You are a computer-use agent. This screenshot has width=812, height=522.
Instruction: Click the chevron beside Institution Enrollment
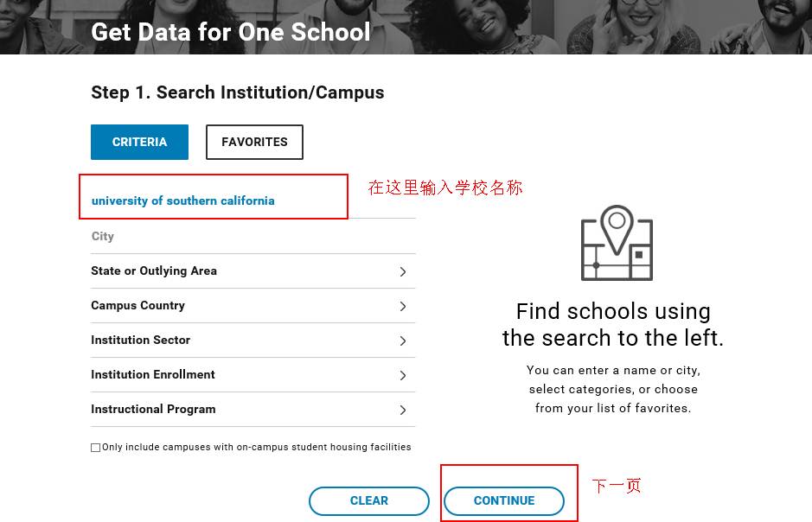403,375
